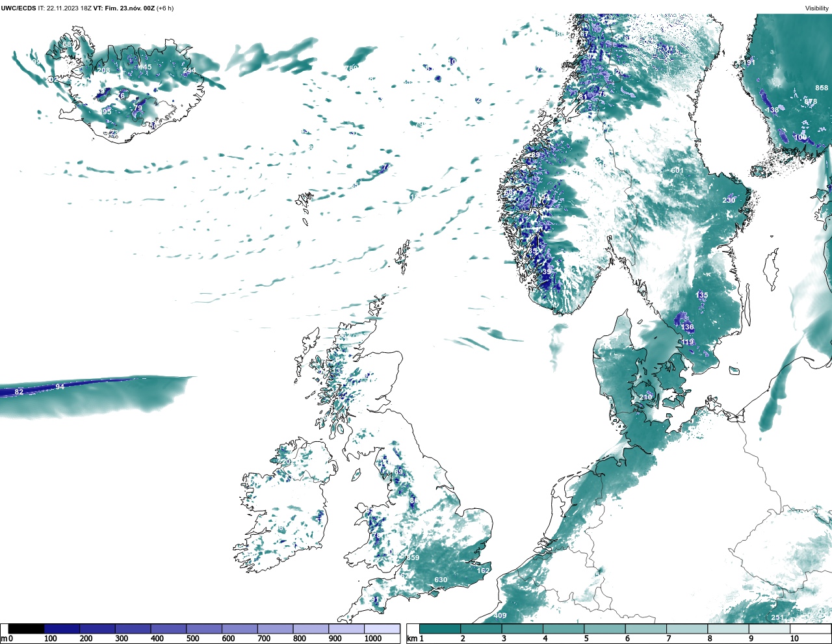Click the '10' tick label on km legend
The height and width of the screenshot is (644, 832).
tap(794, 639)
